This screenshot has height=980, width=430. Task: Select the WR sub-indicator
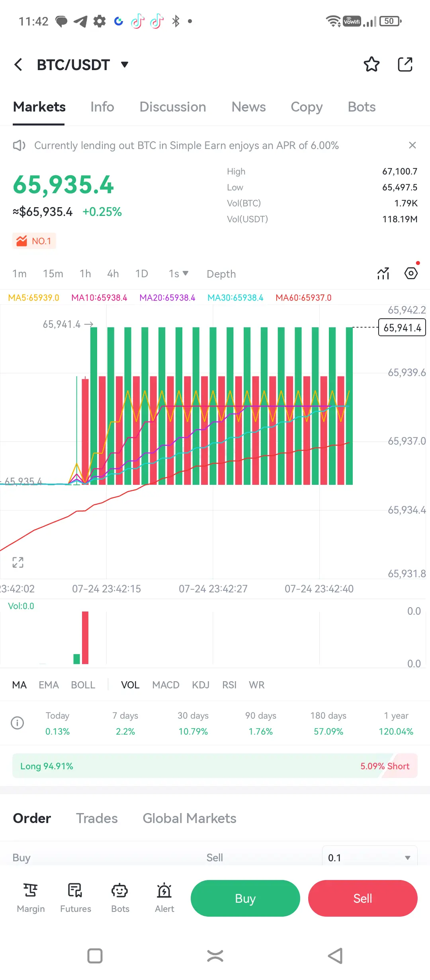click(256, 685)
